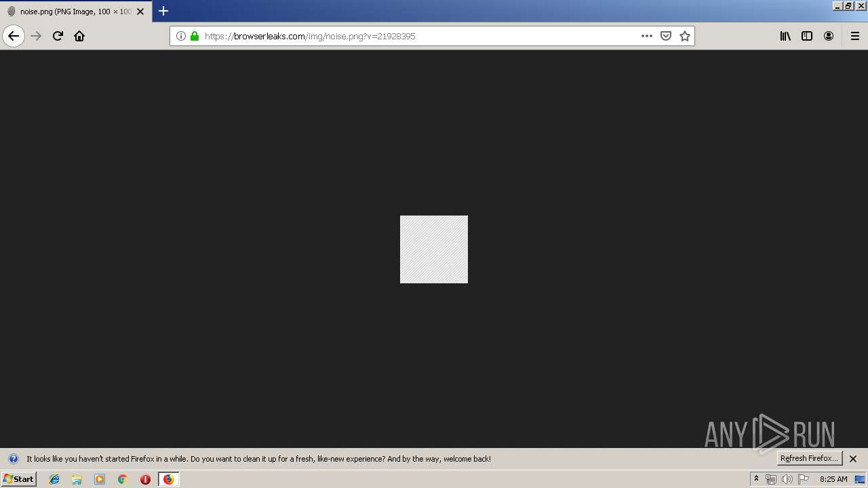Click Refresh Firefox button

point(810,458)
